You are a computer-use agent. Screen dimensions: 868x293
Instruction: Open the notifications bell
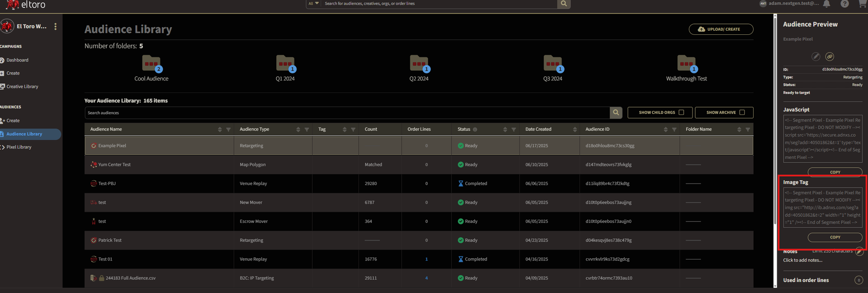(826, 4)
